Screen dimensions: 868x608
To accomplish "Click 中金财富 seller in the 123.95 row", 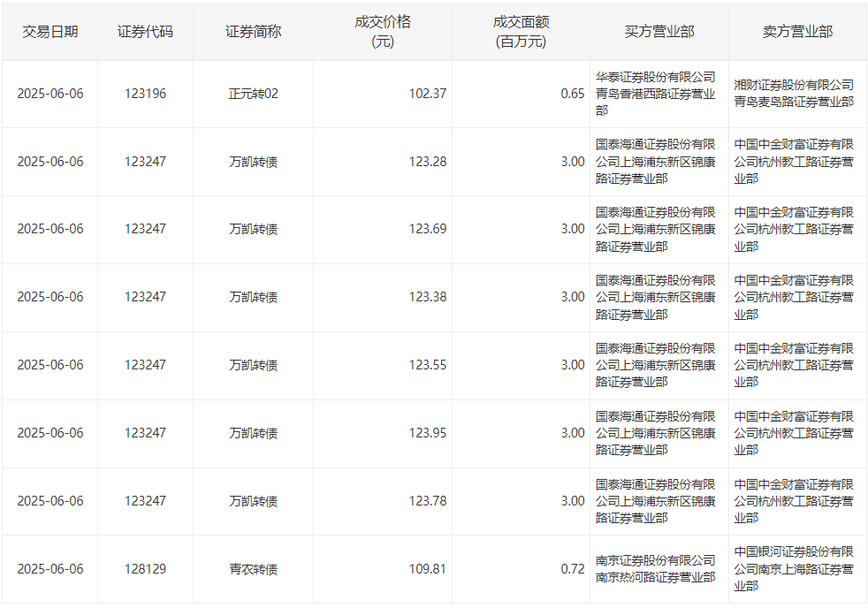I will pyautogui.click(x=794, y=433).
